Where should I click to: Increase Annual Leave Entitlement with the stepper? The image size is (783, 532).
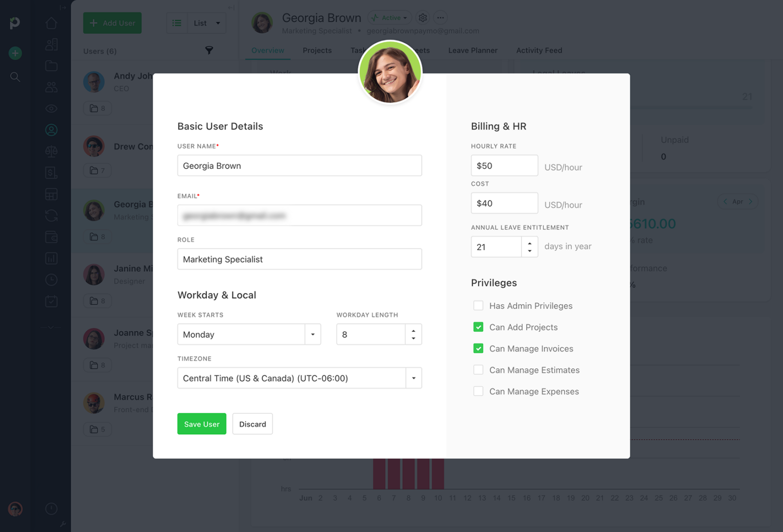click(x=530, y=243)
